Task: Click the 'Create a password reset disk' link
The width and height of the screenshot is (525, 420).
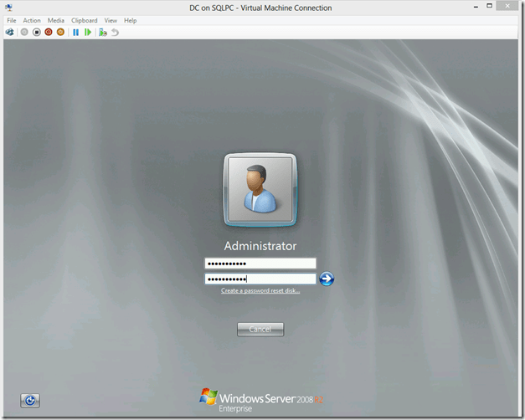Action: click(260, 291)
